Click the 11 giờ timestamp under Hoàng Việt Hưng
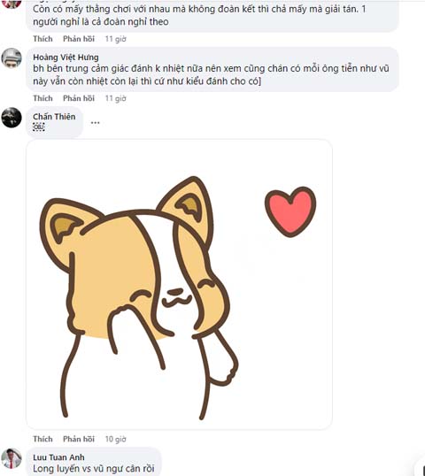 pos(115,98)
